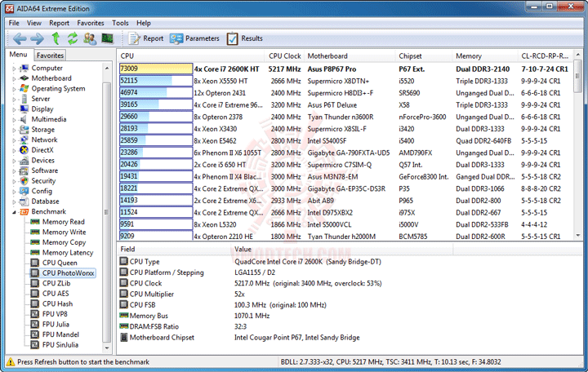The width and height of the screenshot is (588, 372).
Task: Expand the Display tree node
Action: coord(14,109)
